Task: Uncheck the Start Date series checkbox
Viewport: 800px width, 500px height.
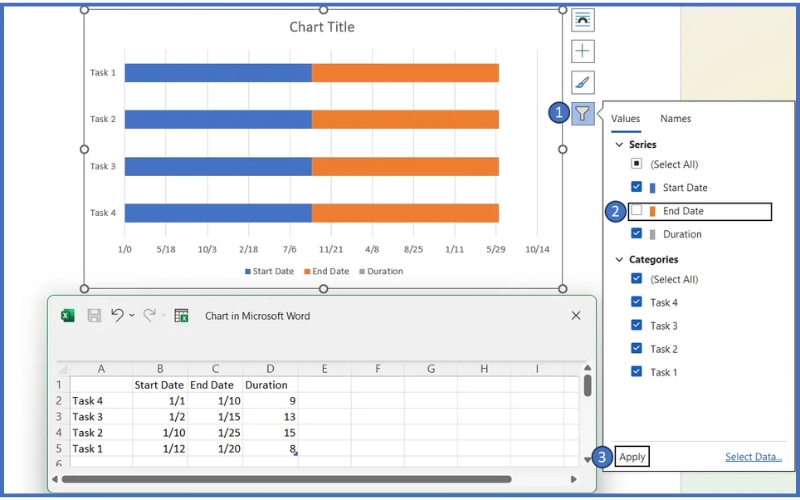Action: coord(636,187)
